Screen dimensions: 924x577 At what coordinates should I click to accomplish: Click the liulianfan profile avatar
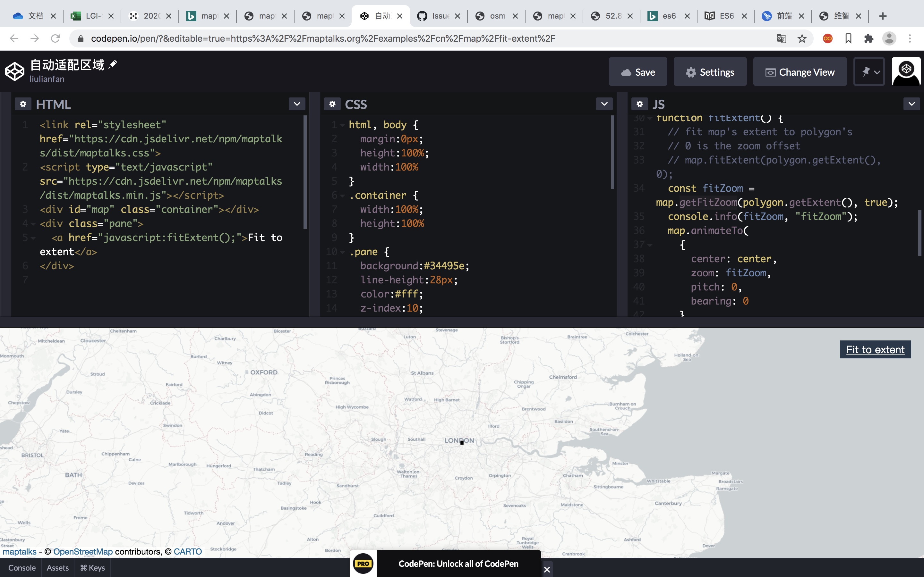coord(906,71)
